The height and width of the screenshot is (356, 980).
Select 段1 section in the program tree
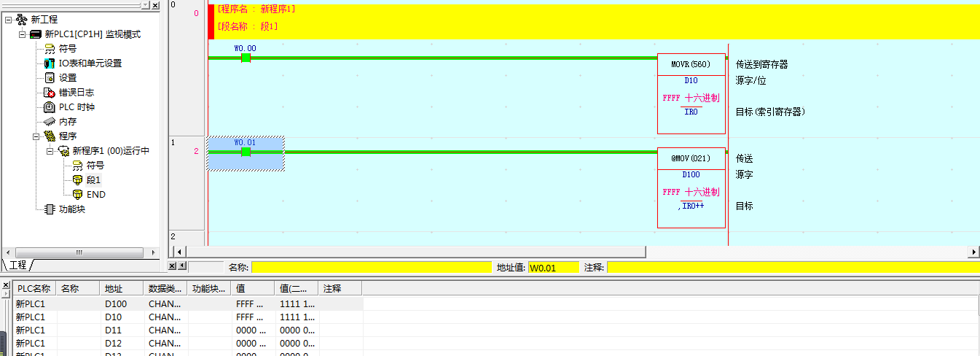pos(94,180)
